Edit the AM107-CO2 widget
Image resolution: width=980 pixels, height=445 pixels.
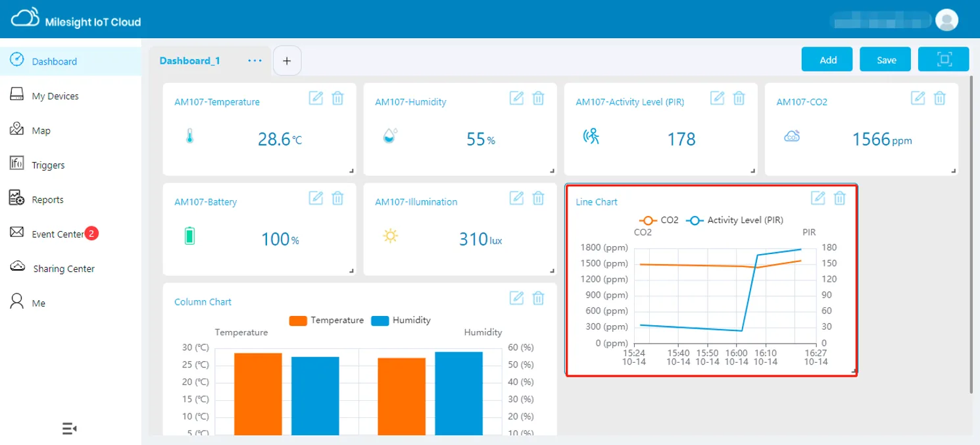(x=918, y=98)
